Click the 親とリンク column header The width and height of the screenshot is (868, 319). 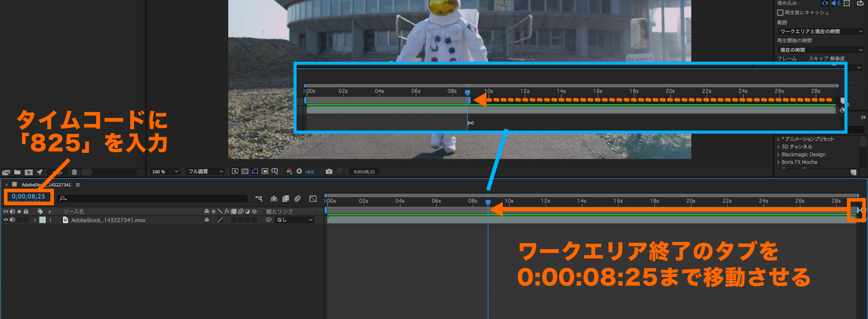tap(280, 211)
